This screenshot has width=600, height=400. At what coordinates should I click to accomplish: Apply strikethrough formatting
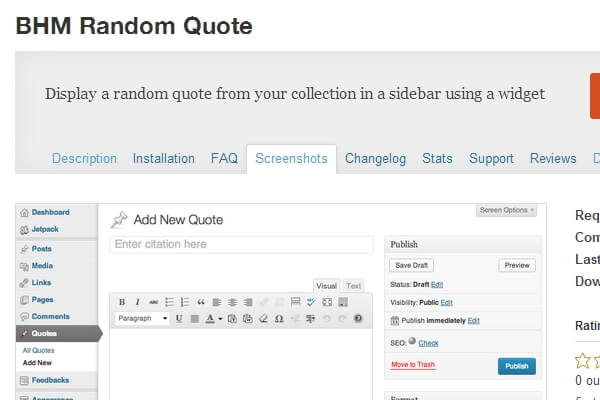[x=153, y=302]
